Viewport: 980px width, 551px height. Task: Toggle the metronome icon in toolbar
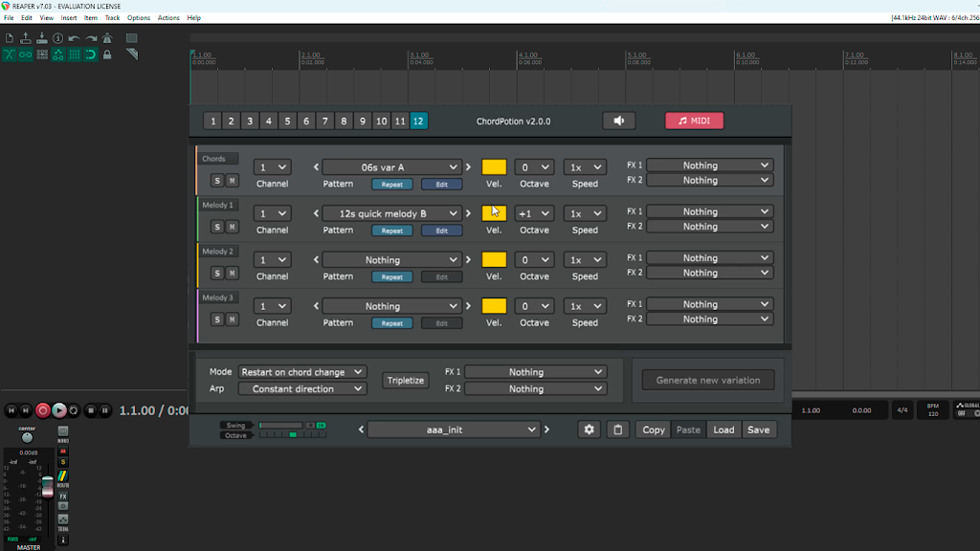click(107, 38)
